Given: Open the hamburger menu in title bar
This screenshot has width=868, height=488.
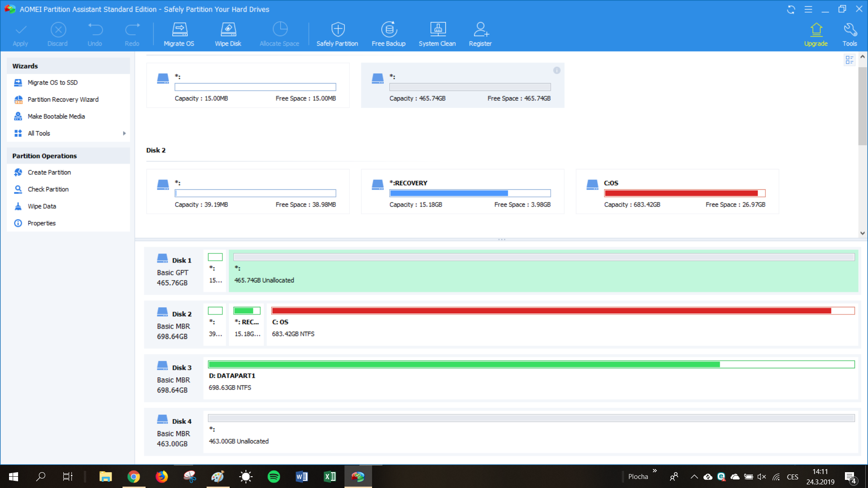Looking at the screenshot, I should pos(808,9).
